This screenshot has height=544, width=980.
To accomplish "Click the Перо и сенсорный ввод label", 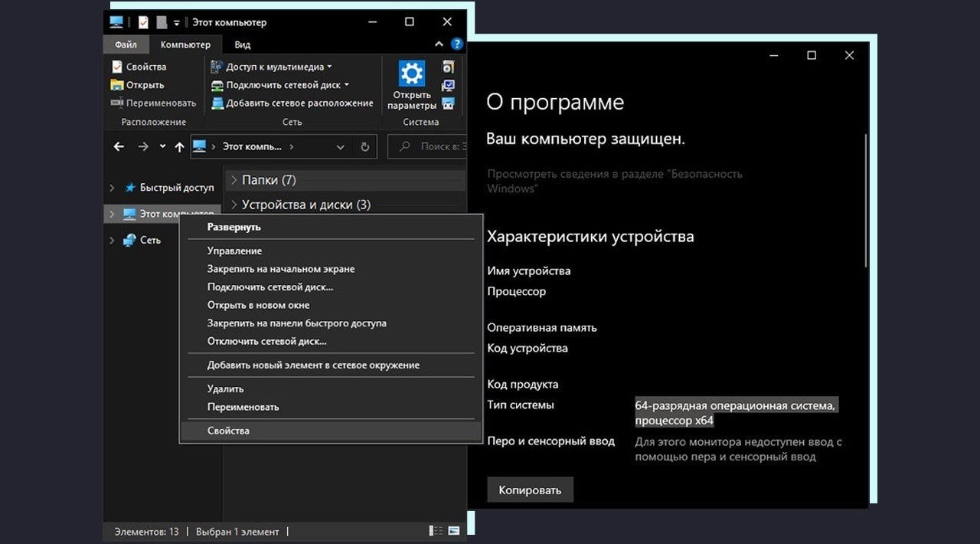I will (x=551, y=441).
